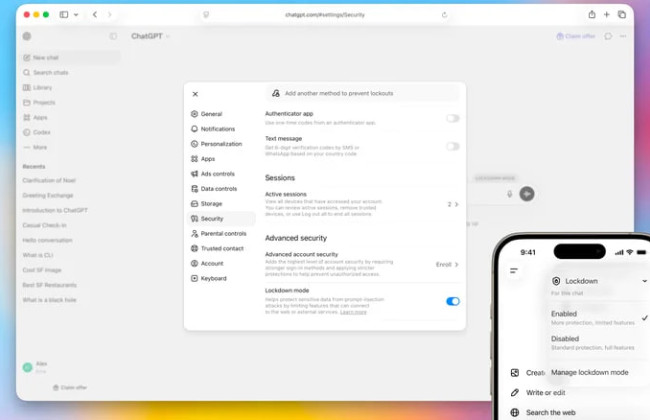The image size is (650, 420).
Task: Reload the page in Safari
Action: click(444, 15)
